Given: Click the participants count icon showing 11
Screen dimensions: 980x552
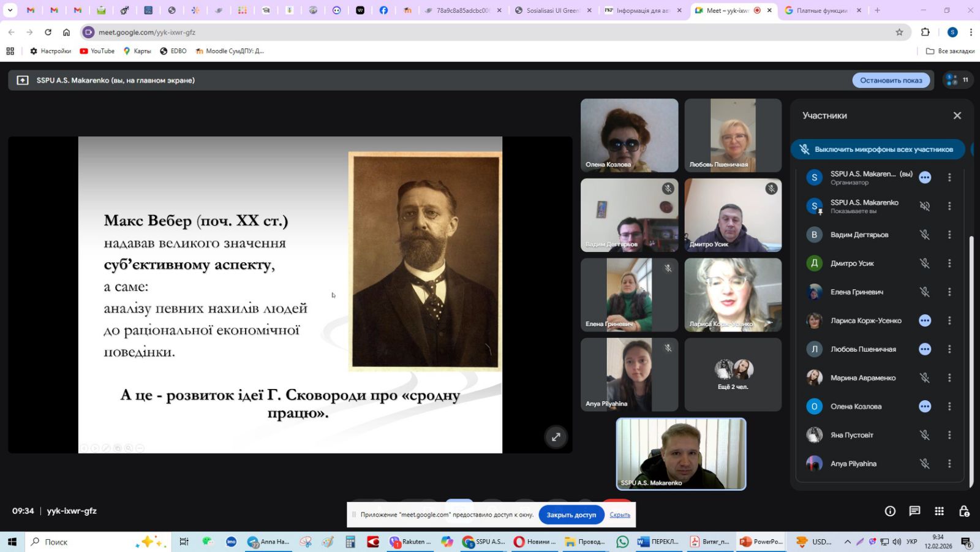Looking at the screenshot, I should click(957, 80).
